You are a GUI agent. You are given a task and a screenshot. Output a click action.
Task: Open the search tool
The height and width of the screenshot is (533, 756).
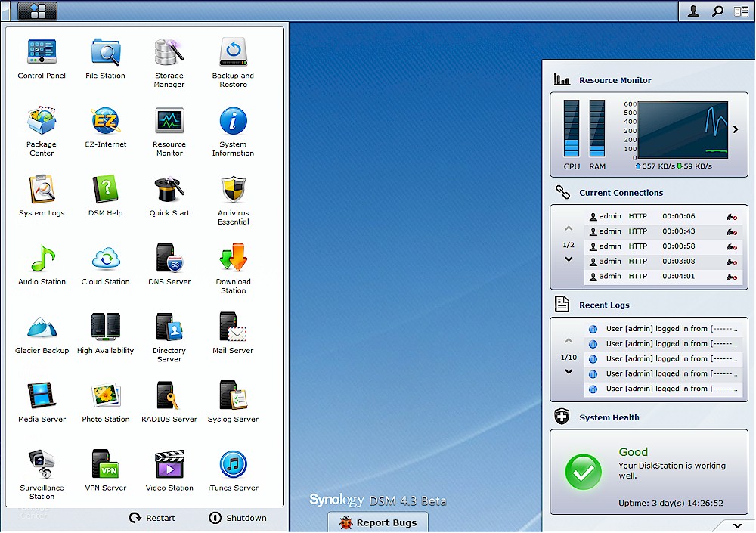(717, 11)
